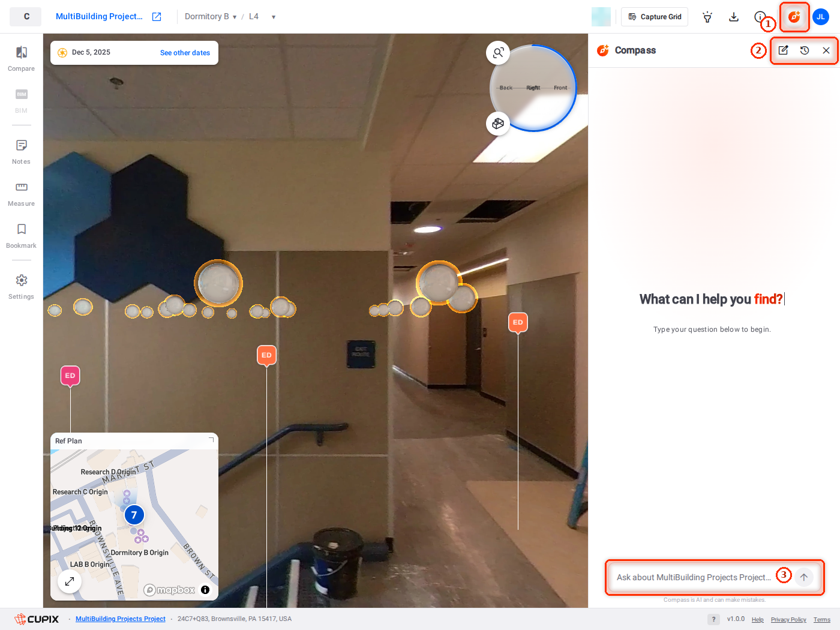This screenshot has height=630, width=840.
Task: Send the Compass question with arrow button
Action: [804, 577]
